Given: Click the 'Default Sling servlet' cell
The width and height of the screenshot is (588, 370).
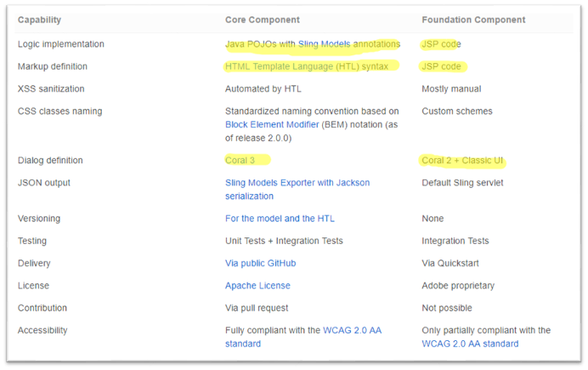Looking at the screenshot, I should [x=462, y=183].
